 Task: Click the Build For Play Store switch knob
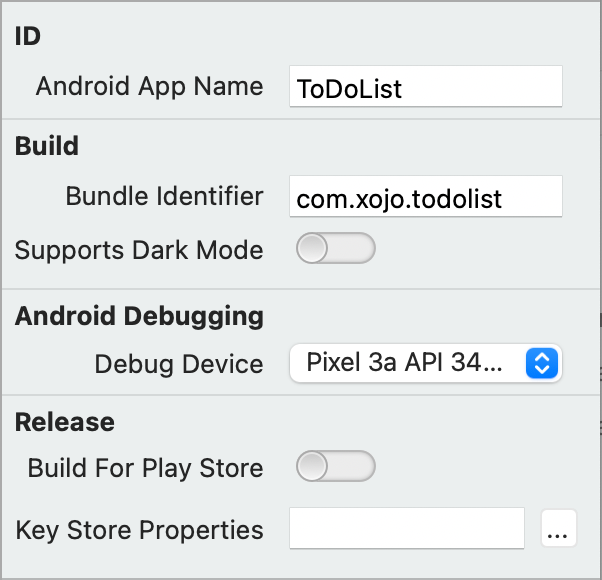pyautogui.click(x=313, y=467)
